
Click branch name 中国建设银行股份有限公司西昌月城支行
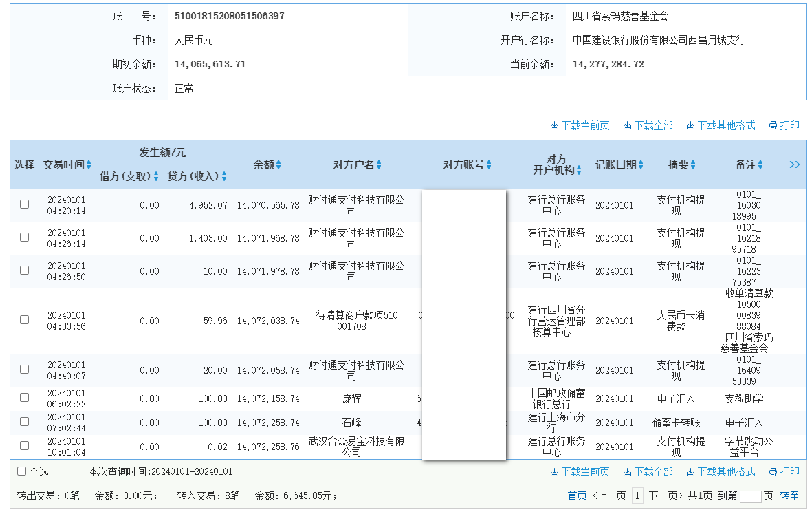(x=659, y=40)
